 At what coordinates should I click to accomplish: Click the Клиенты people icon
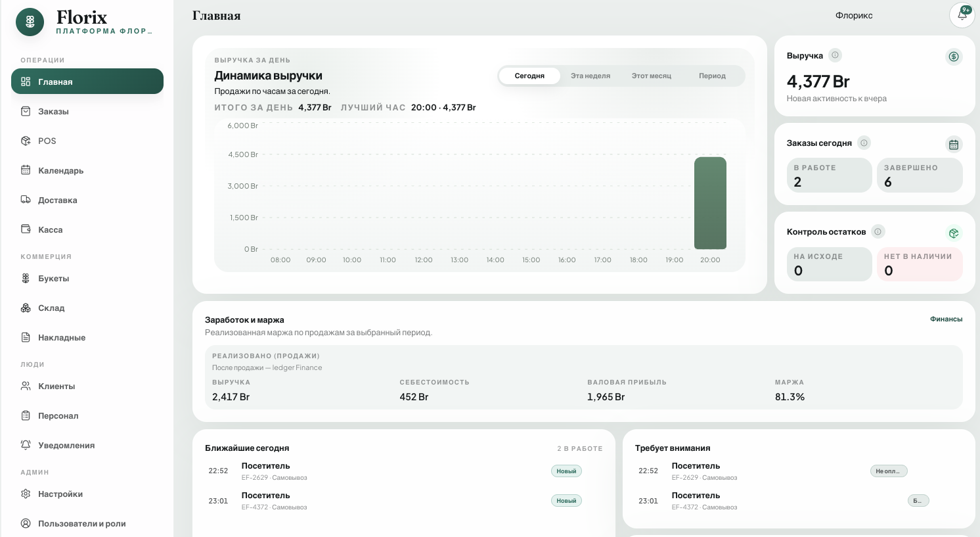26,386
